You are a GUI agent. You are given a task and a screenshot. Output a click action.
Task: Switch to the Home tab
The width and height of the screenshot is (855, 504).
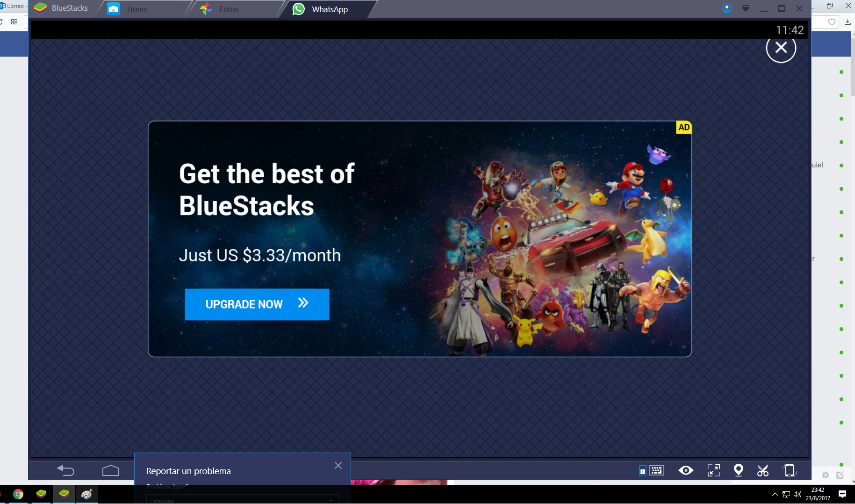137,9
